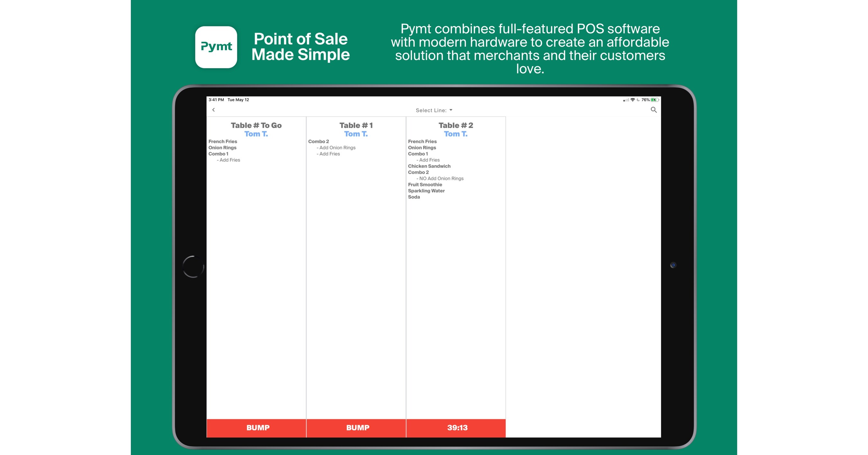Tap French Fries in To Go order
The width and height of the screenshot is (868, 455).
(x=223, y=142)
